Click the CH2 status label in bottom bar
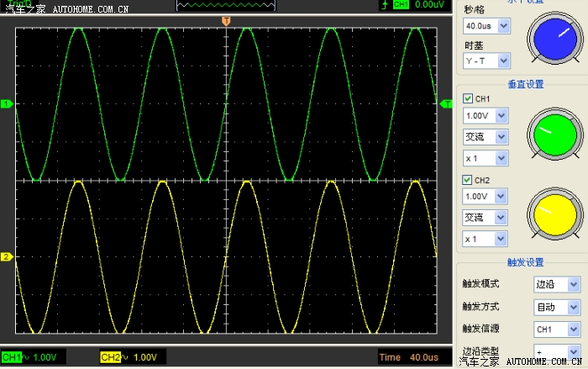This screenshot has height=369, width=588. (111, 357)
